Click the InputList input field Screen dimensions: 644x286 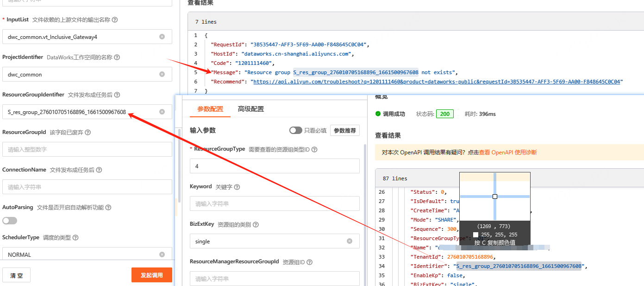[87, 37]
